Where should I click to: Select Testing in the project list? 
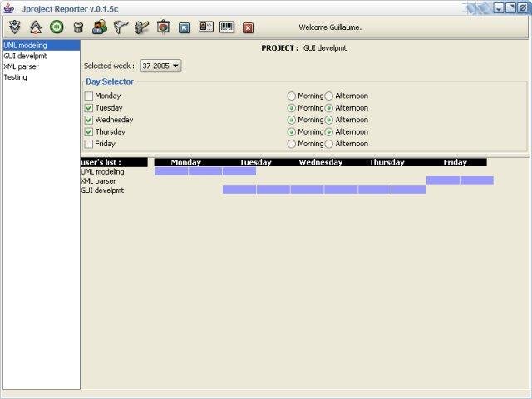pos(42,77)
